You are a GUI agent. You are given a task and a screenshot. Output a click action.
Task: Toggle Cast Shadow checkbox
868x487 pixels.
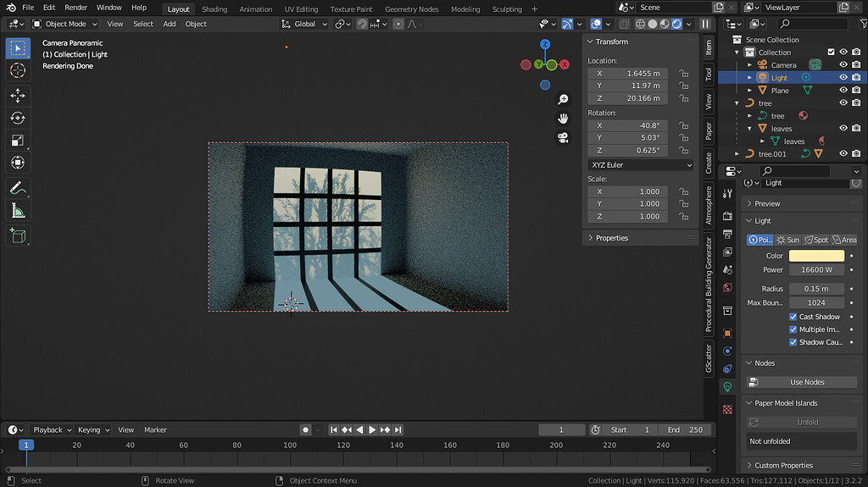[793, 317]
